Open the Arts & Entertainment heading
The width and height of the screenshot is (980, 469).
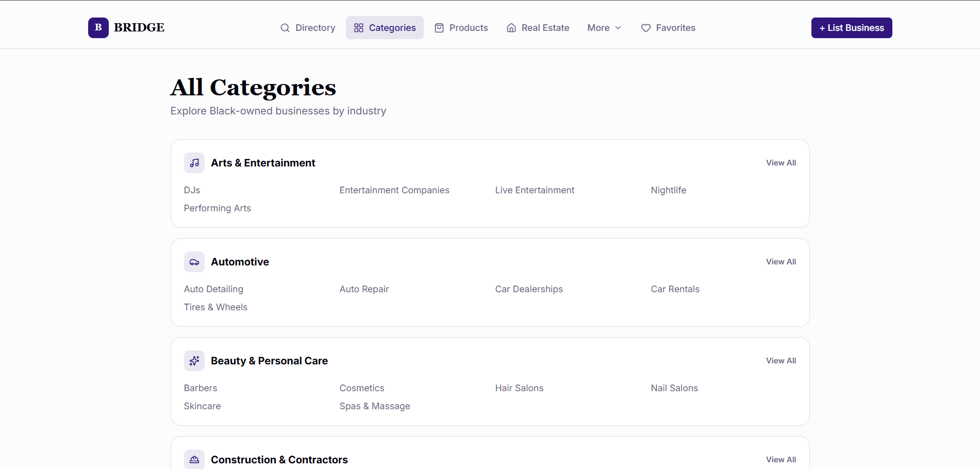263,163
